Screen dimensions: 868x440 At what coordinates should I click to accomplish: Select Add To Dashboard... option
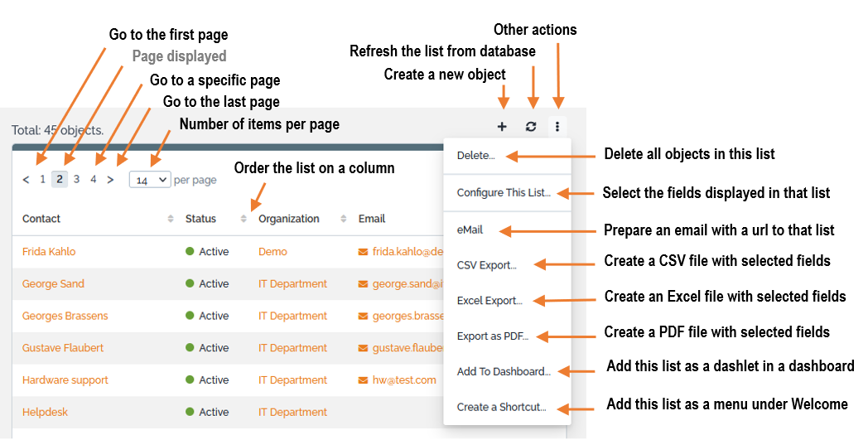pos(504,371)
